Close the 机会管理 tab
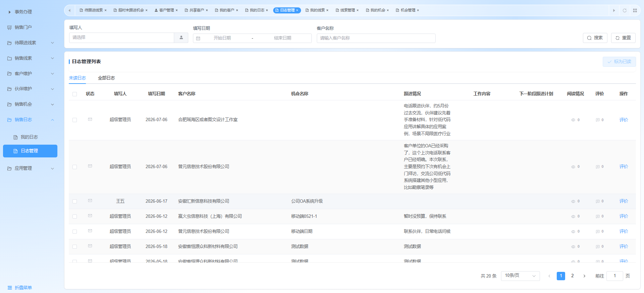Viewport: 644px width, 293px height. pyautogui.click(x=418, y=10)
